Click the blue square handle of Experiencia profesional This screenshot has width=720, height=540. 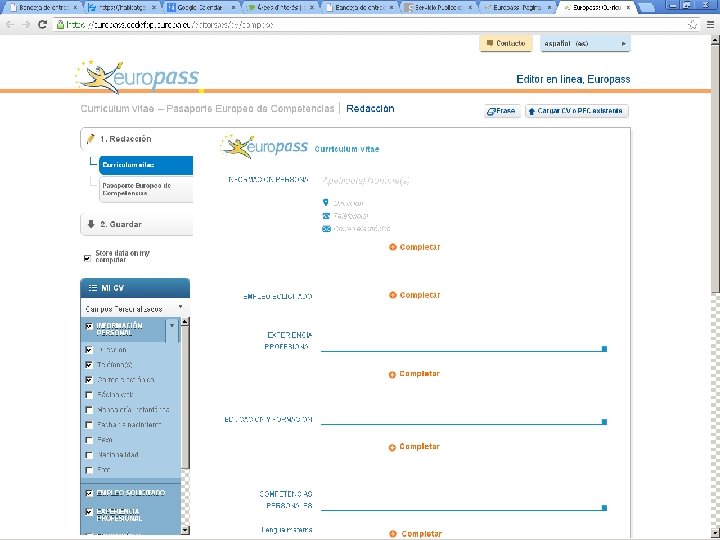604,349
